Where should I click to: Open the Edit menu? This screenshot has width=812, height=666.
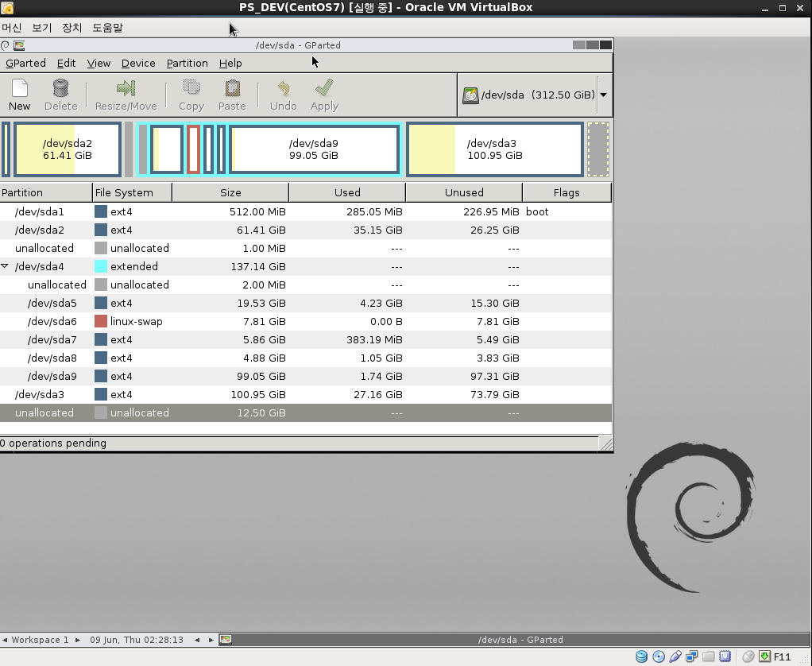click(x=66, y=63)
